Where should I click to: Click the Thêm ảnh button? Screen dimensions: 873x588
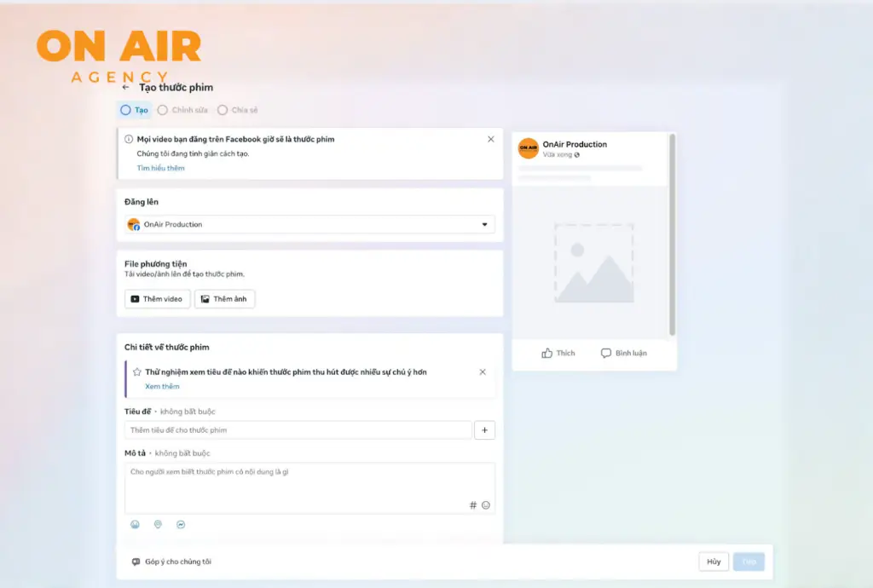coord(224,299)
